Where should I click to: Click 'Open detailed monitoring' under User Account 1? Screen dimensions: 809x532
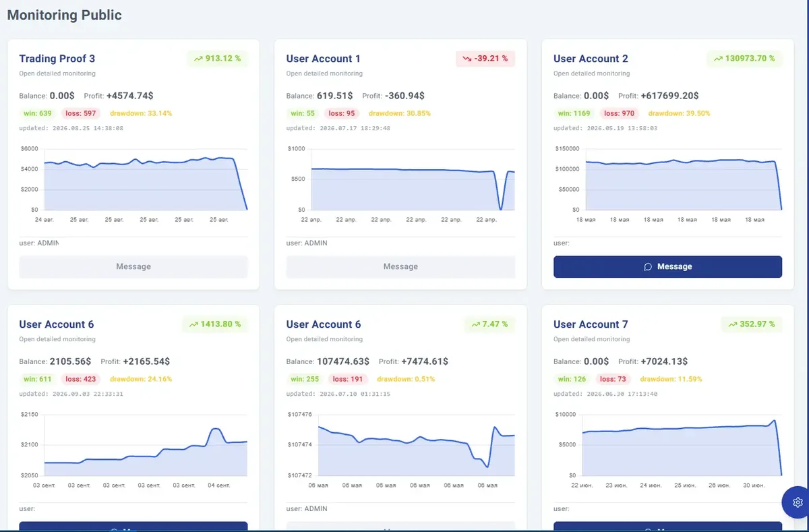pos(324,73)
